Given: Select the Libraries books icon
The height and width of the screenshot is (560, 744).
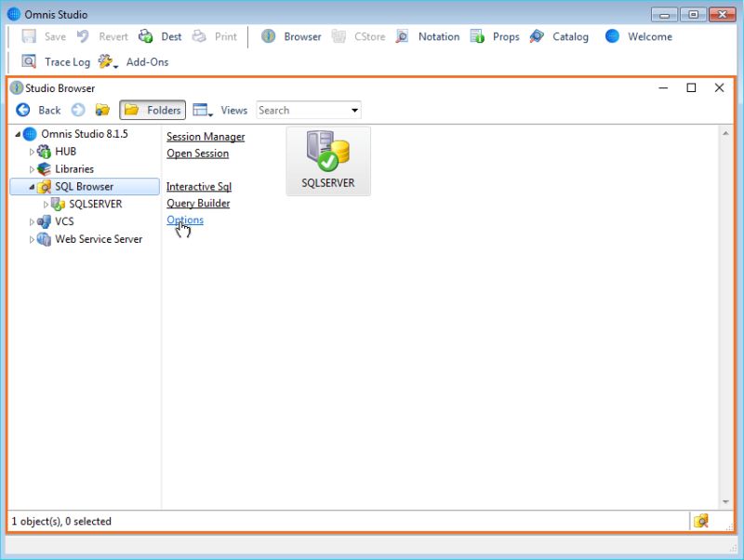Looking at the screenshot, I should (44, 169).
